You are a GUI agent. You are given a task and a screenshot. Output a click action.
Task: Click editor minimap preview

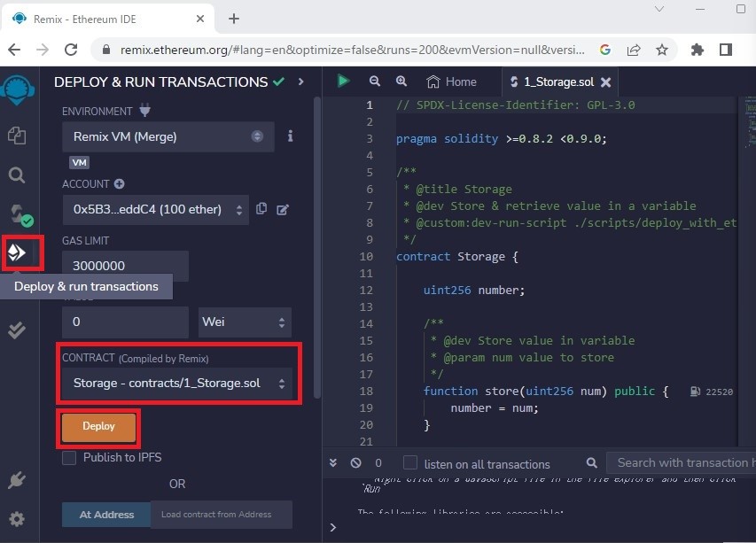click(750, 120)
